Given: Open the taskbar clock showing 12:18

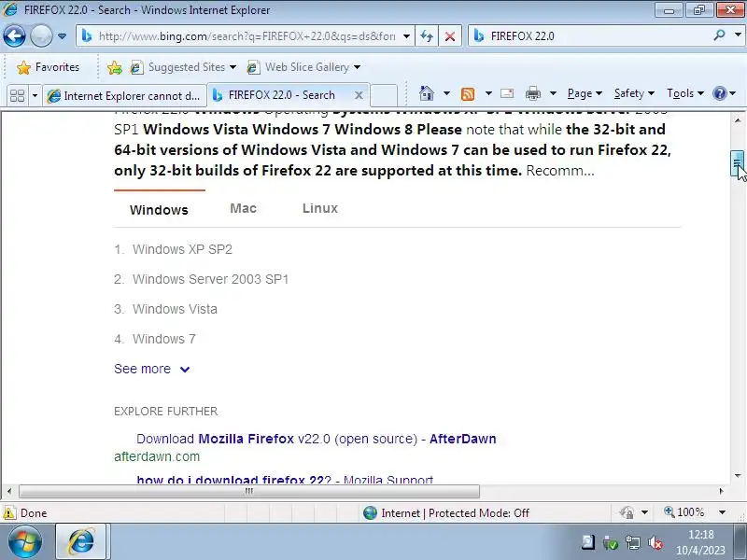Looking at the screenshot, I should (701, 542).
